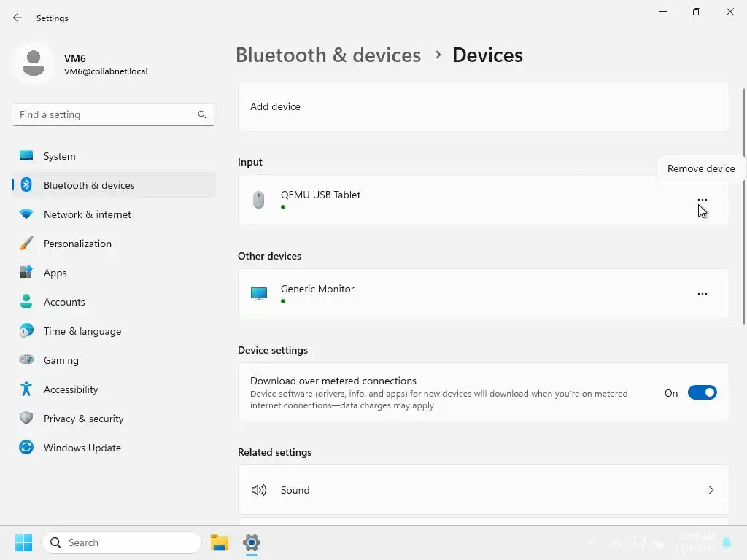The height and width of the screenshot is (560, 747).
Task: Select the Bluetooth icon in the sidebar
Action: 26,184
